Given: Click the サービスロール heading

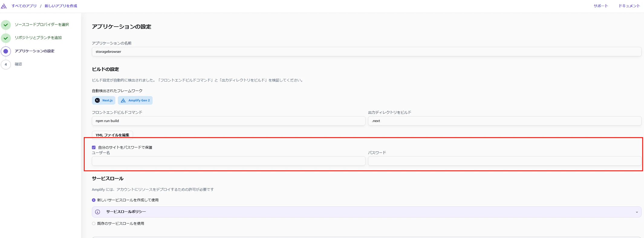Looking at the screenshot, I should [x=108, y=178].
